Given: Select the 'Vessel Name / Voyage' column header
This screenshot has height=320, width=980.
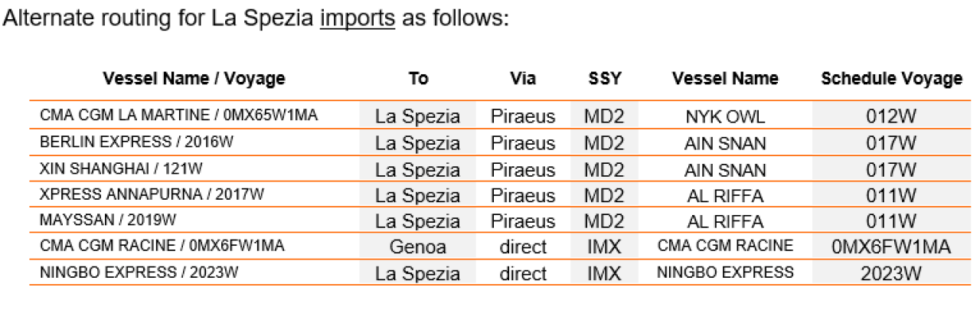Looking at the screenshot, I should pyautogui.click(x=194, y=78).
